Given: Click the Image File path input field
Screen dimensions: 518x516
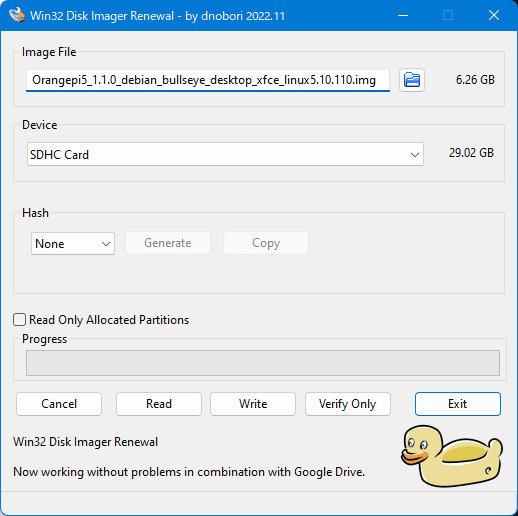Looking at the screenshot, I should [x=208, y=80].
